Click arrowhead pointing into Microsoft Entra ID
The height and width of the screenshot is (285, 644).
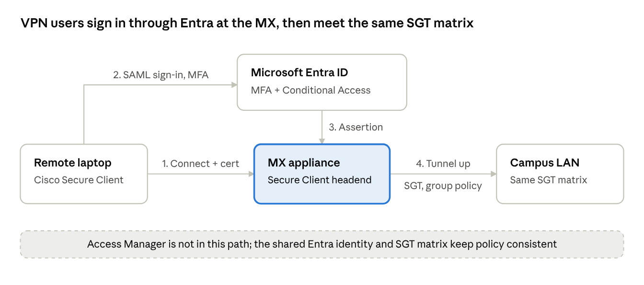(234, 85)
